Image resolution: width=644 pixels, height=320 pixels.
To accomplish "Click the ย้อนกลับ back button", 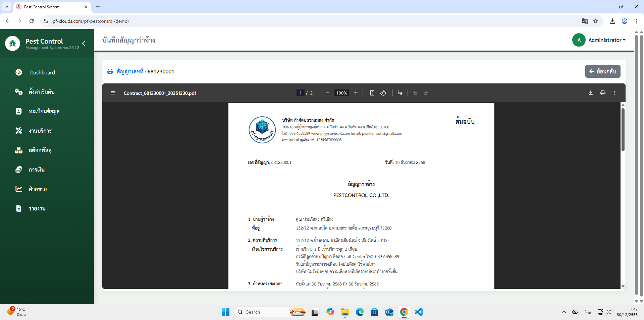I will click(603, 71).
